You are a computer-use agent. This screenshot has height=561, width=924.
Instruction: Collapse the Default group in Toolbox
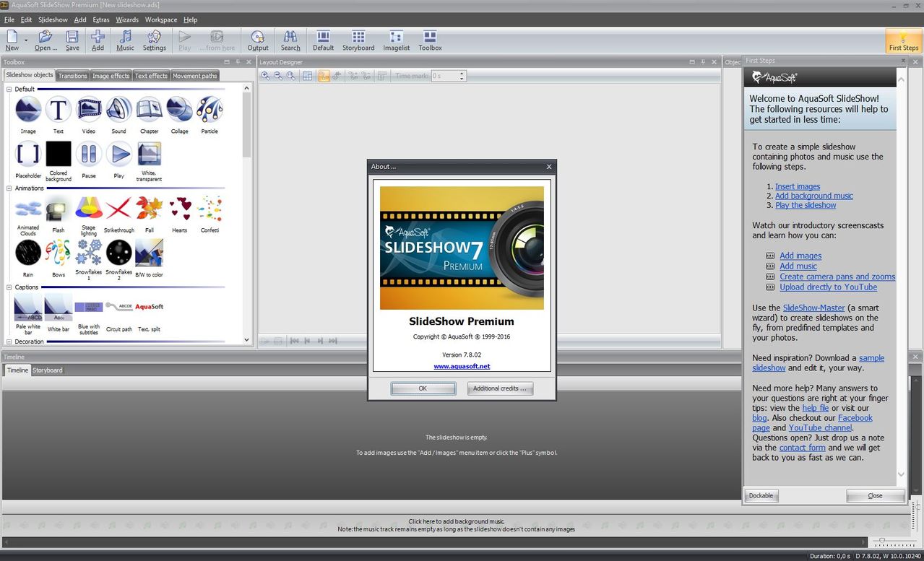point(9,89)
